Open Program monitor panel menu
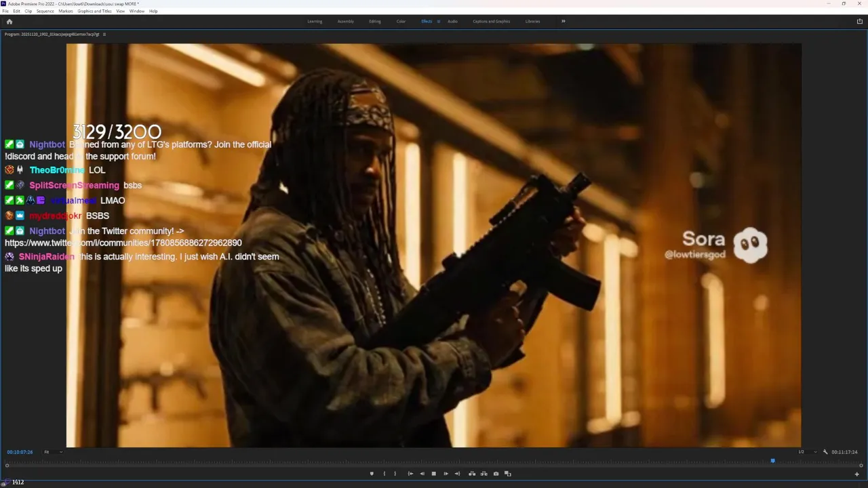 tap(104, 34)
